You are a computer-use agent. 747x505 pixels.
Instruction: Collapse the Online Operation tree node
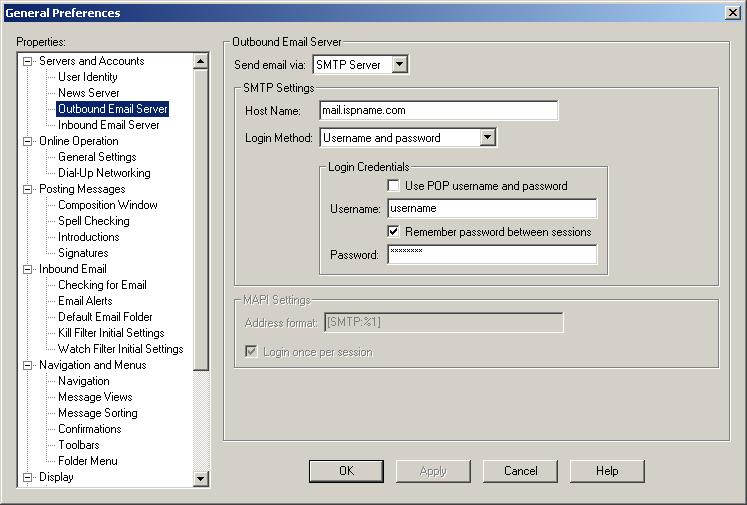pos(28,141)
